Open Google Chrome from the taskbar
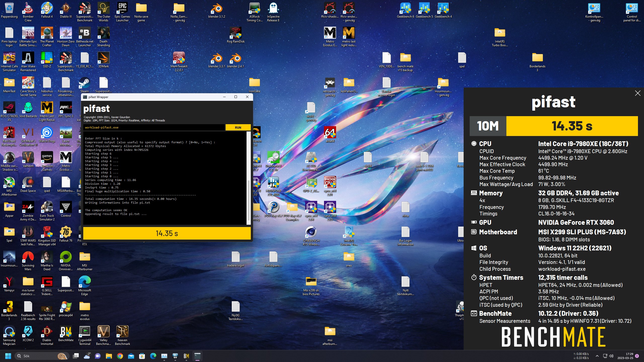 coord(120,356)
